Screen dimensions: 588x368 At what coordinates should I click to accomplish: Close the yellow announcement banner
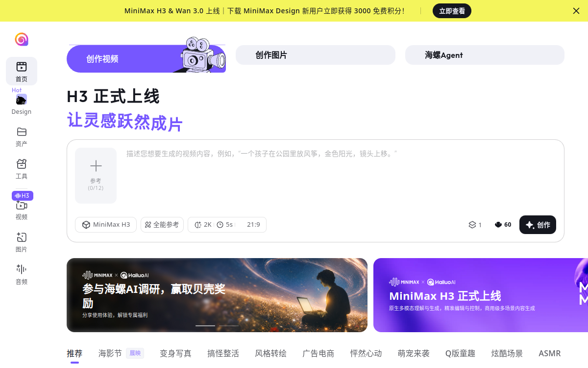pyautogui.click(x=576, y=11)
